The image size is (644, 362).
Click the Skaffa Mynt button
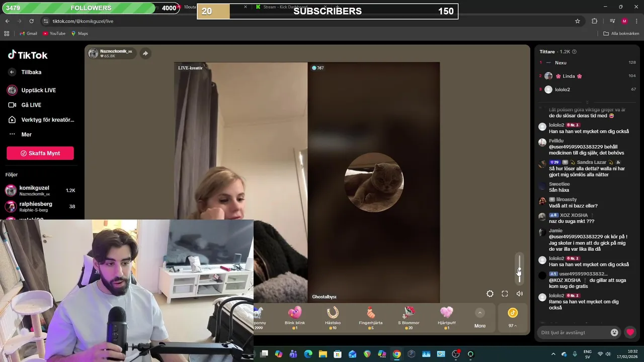[x=40, y=153]
